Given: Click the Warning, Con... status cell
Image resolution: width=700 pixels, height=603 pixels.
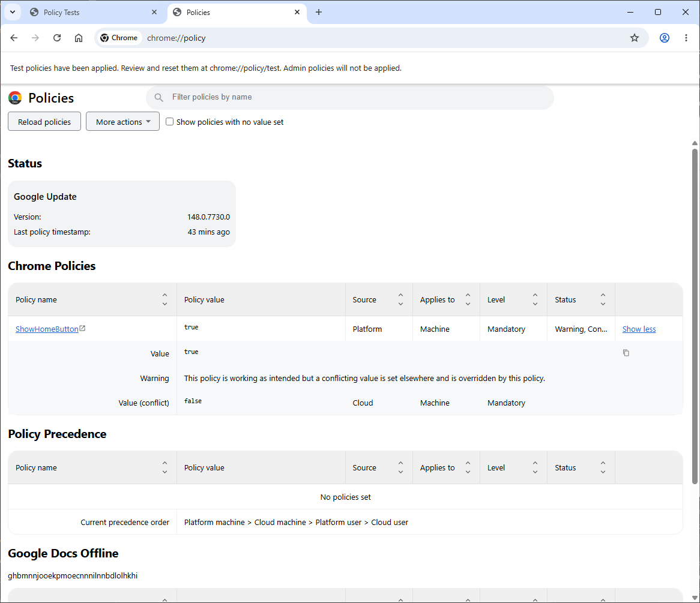Looking at the screenshot, I should [x=581, y=329].
